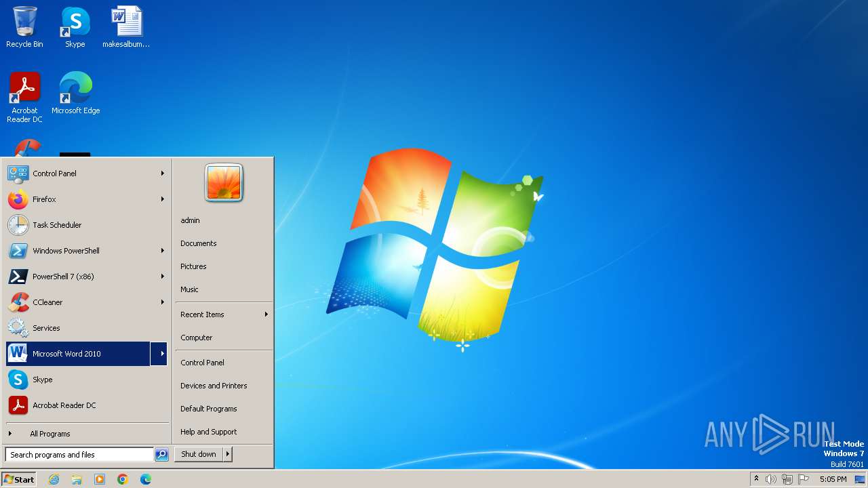Open Acrobat Reader DC desktop shortcut

pos(24,97)
